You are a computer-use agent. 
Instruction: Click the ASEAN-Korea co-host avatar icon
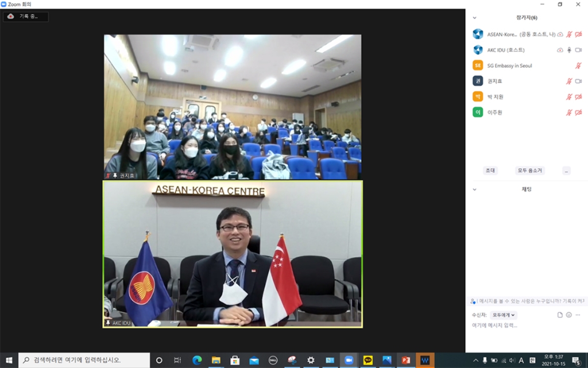(478, 34)
